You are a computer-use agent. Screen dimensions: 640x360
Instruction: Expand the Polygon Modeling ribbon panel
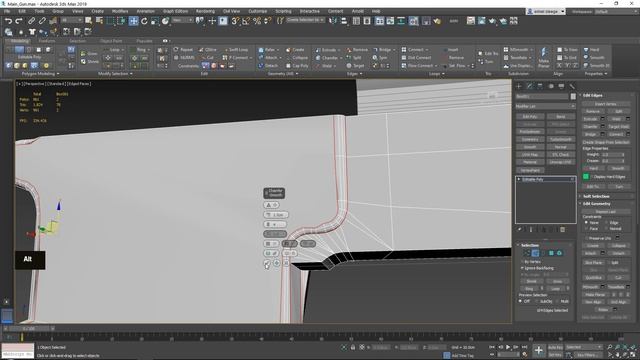coord(40,74)
